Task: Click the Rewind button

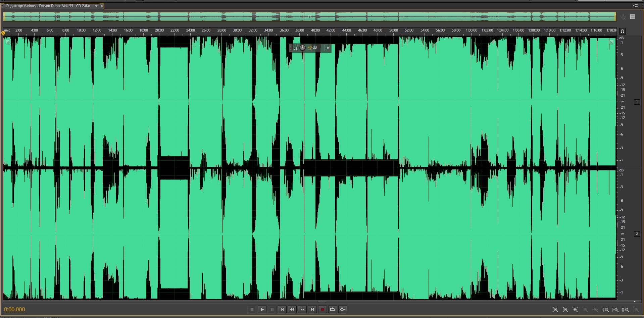Action: tap(292, 309)
